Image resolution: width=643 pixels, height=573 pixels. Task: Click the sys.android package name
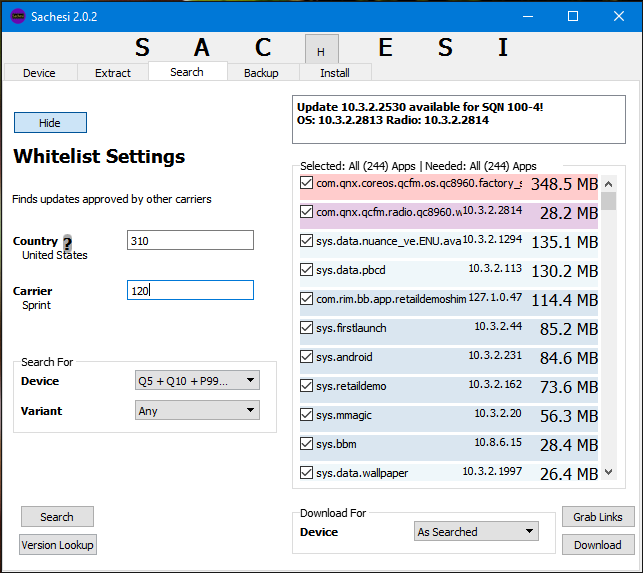(x=344, y=357)
